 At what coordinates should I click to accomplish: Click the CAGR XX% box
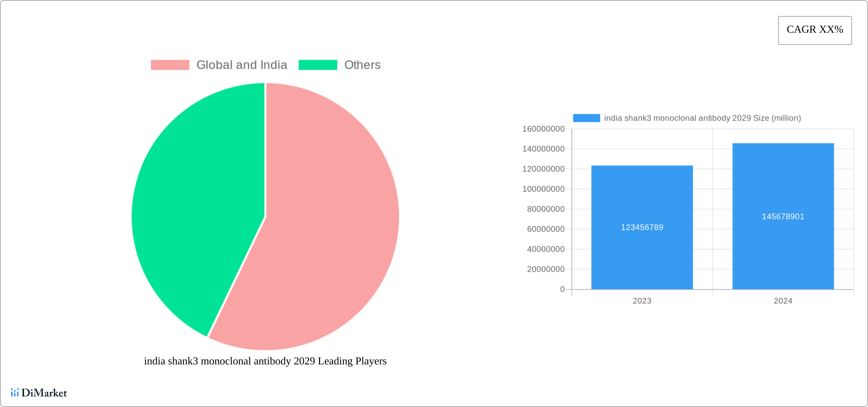pyautogui.click(x=815, y=30)
